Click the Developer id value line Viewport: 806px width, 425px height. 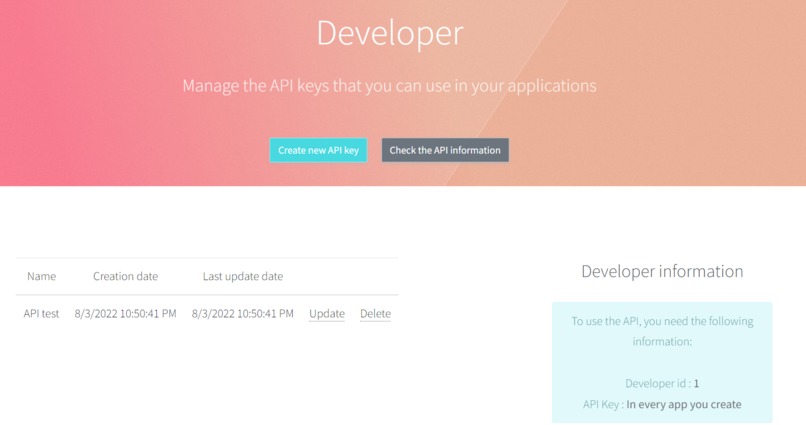click(x=662, y=383)
